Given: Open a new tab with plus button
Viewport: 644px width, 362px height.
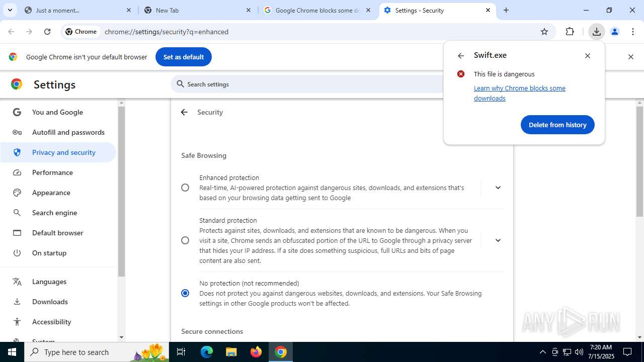Looking at the screenshot, I should (x=506, y=10).
